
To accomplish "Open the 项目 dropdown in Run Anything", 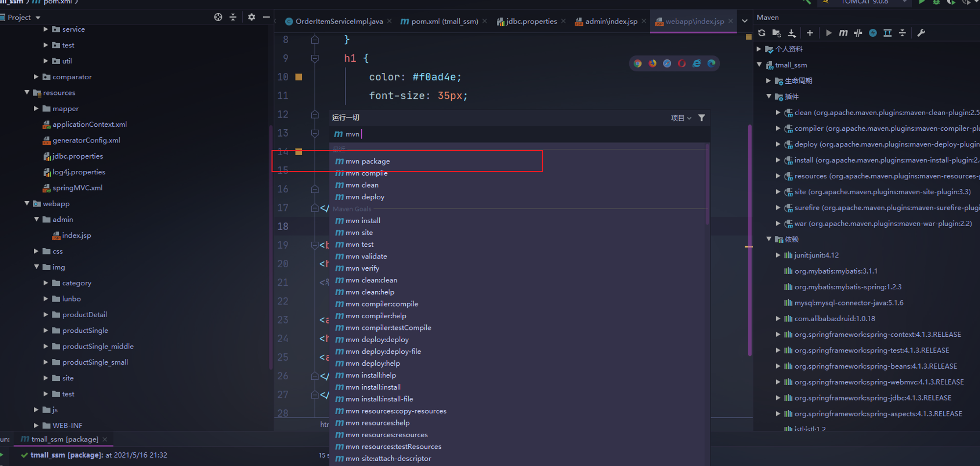I will pos(681,118).
